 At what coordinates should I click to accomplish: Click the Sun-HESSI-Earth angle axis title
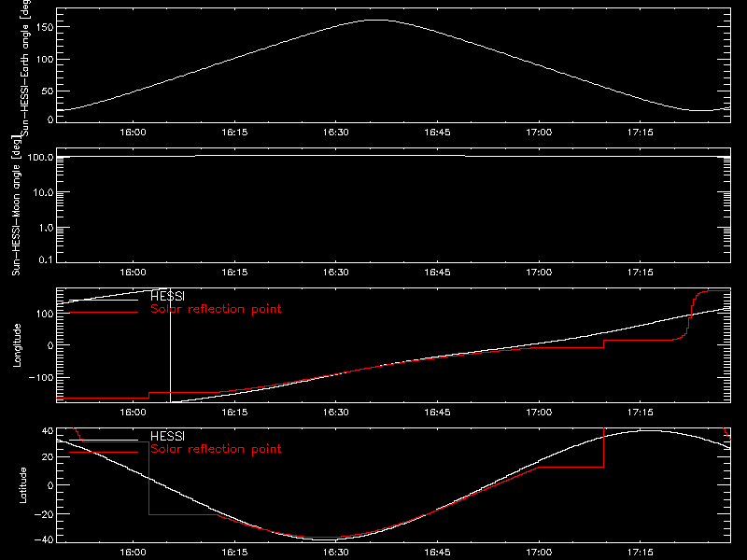click(x=26, y=68)
